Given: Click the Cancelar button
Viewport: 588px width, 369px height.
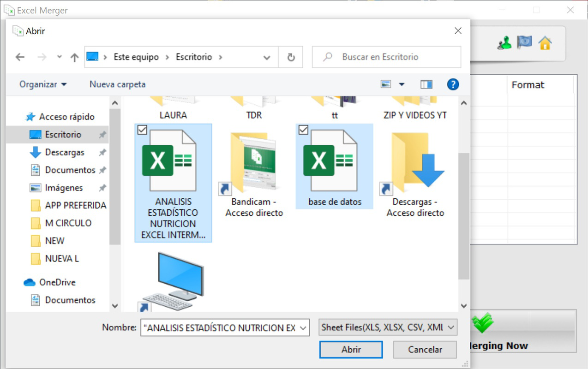Looking at the screenshot, I should 425,350.
